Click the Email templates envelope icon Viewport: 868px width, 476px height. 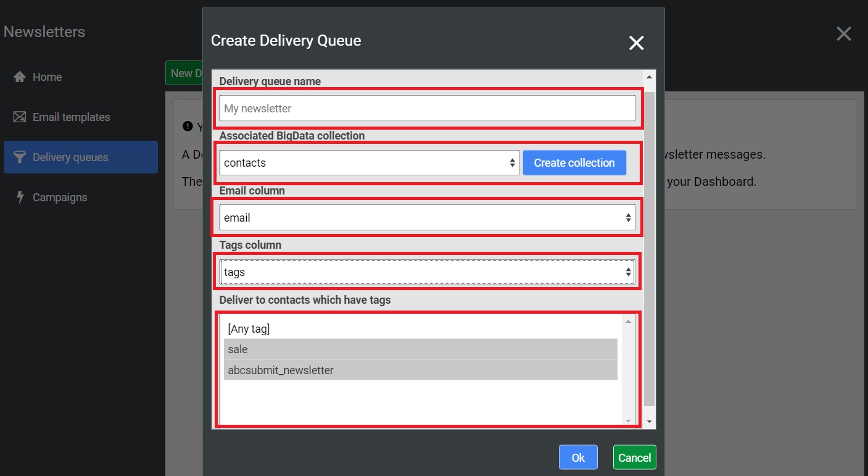pos(20,117)
